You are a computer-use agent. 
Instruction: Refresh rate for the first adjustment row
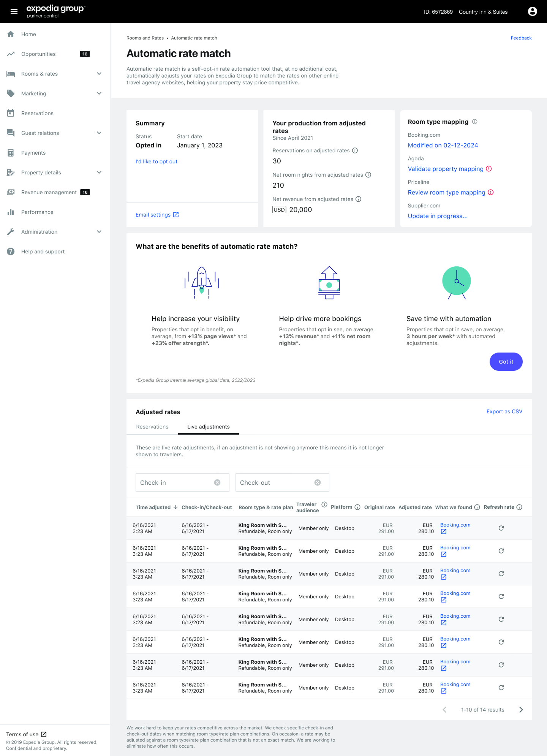click(501, 528)
